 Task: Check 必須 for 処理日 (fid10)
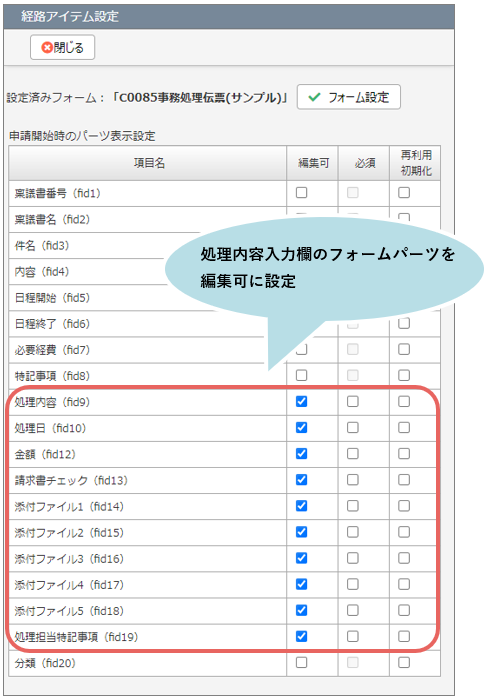tap(353, 428)
